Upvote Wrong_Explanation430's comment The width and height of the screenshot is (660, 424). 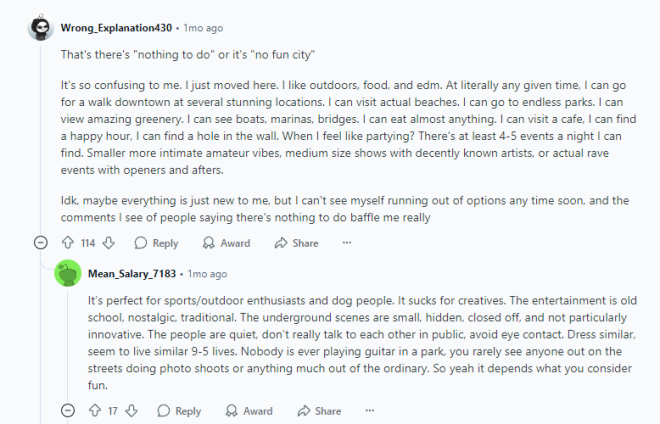point(68,243)
